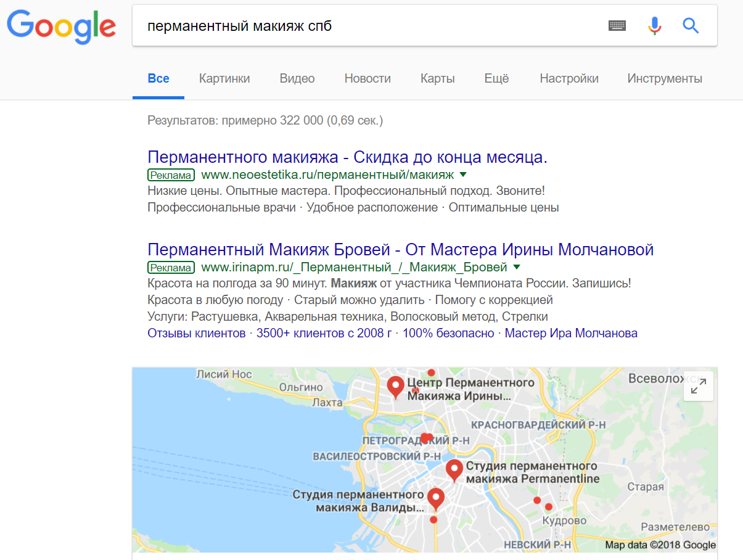Click the blue search magnifier icon

691,25
